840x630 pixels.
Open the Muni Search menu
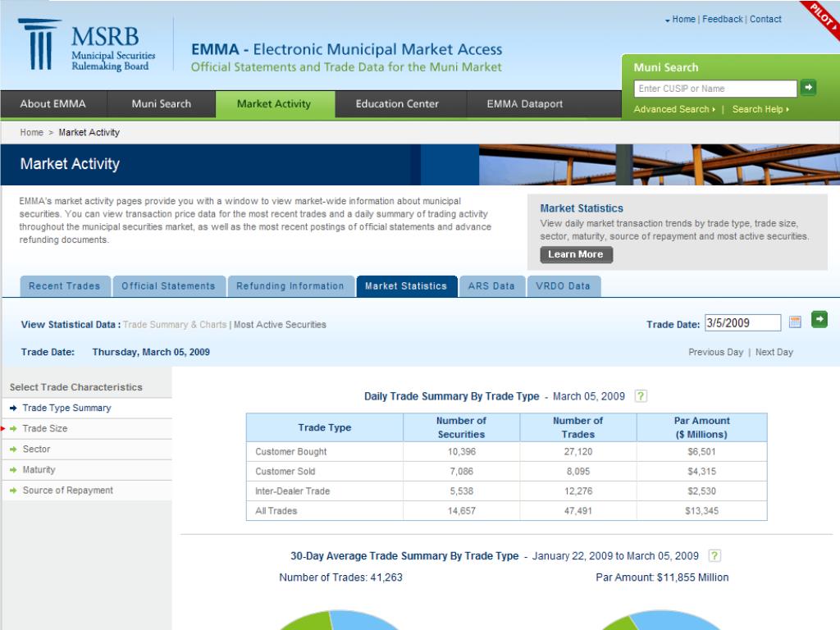click(x=162, y=104)
